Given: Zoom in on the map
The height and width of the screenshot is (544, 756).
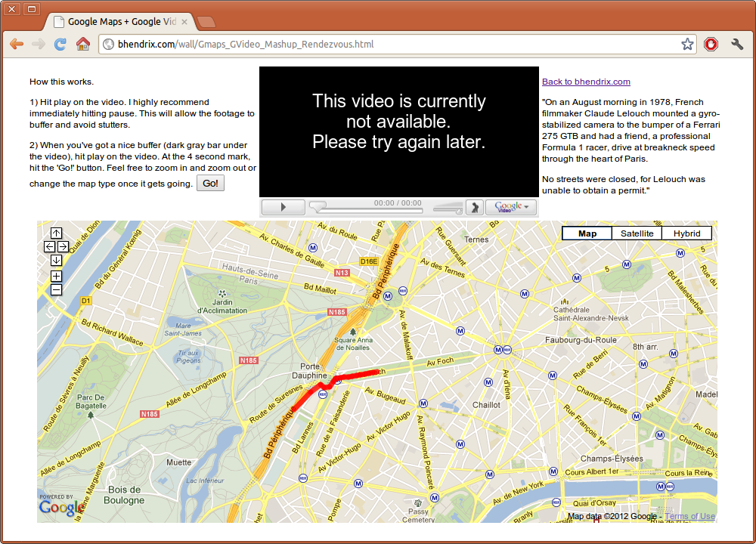Looking at the screenshot, I should pyautogui.click(x=56, y=276).
